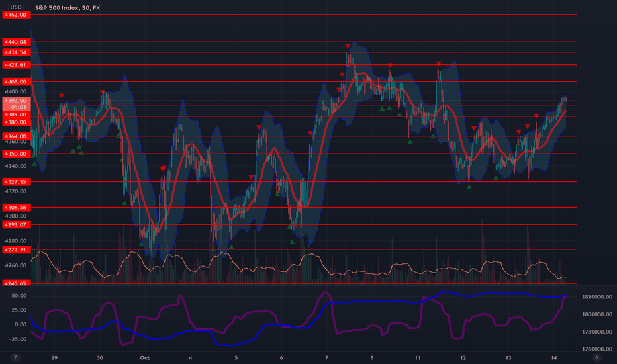Viewport: 617px width, 364px height.
Task: Click the 4400.00 price axis value
Action: [x=16, y=91]
